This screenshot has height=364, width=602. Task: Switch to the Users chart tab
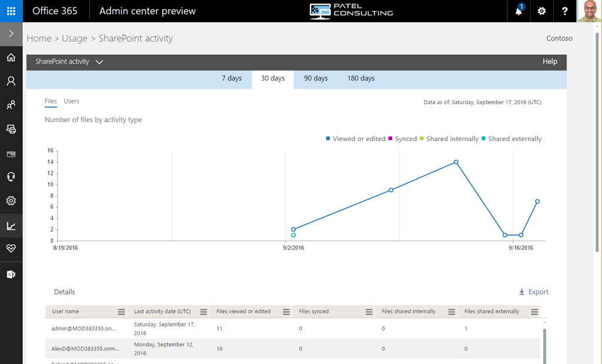click(72, 101)
